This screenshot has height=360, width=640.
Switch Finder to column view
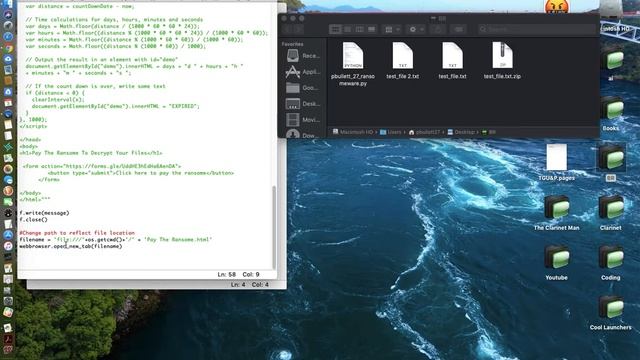coord(360,29)
